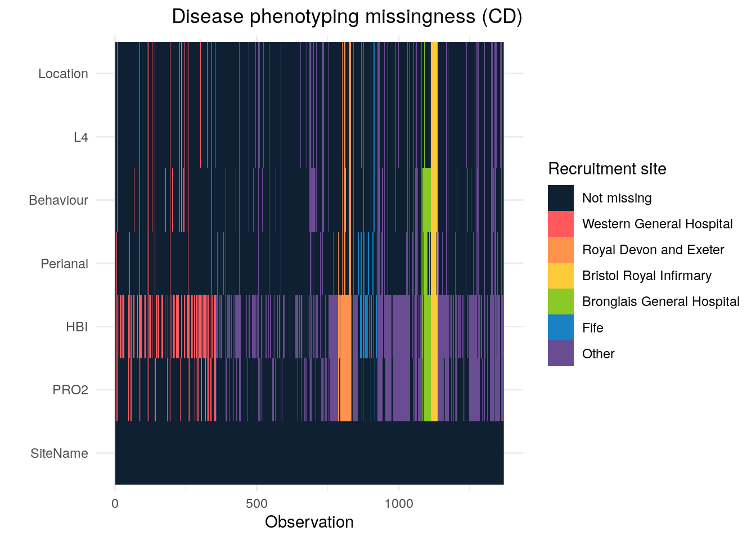The width and height of the screenshot is (756, 540).
Task: Click the Location y-axis label
Action: click(x=63, y=74)
